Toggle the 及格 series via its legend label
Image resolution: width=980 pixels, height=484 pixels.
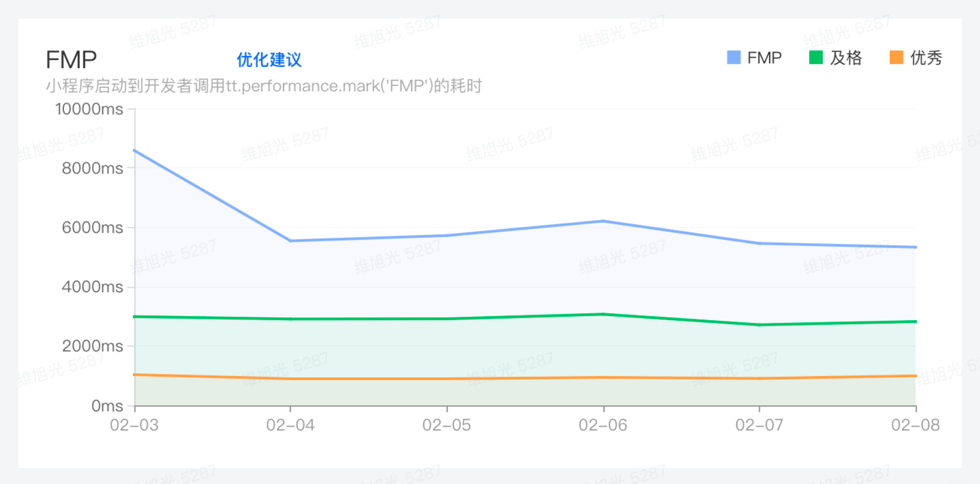846,58
